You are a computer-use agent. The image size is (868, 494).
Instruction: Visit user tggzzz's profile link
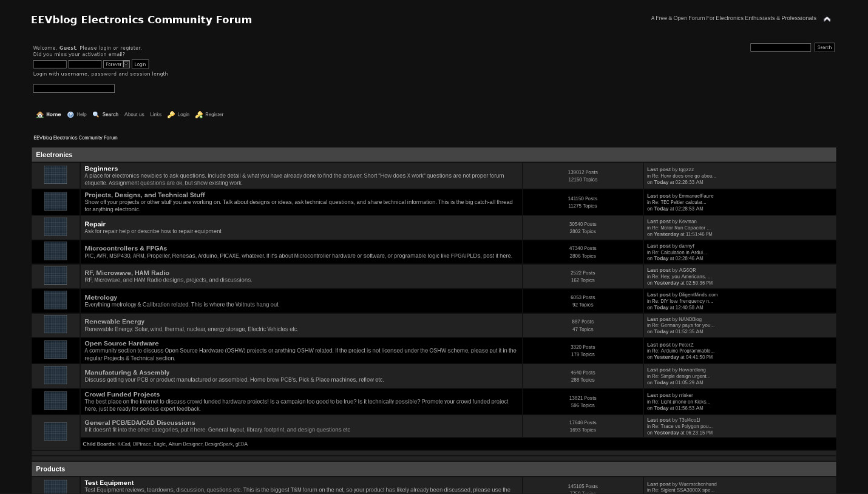click(686, 169)
